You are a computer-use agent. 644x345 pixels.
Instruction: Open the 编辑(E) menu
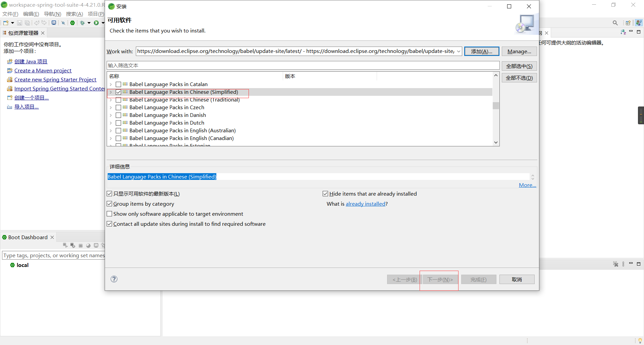pyautogui.click(x=31, y=14)
